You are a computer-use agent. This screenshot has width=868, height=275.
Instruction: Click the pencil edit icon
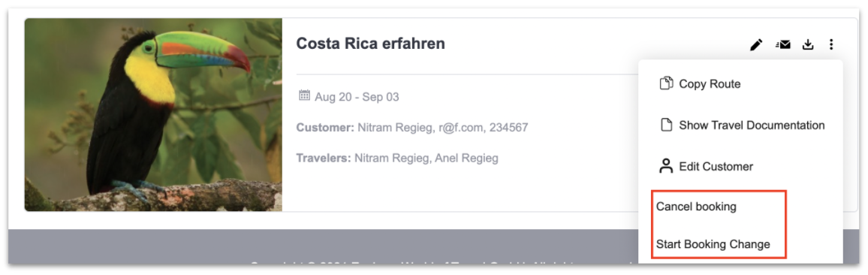pyautogui.click(x=756, y=45)
